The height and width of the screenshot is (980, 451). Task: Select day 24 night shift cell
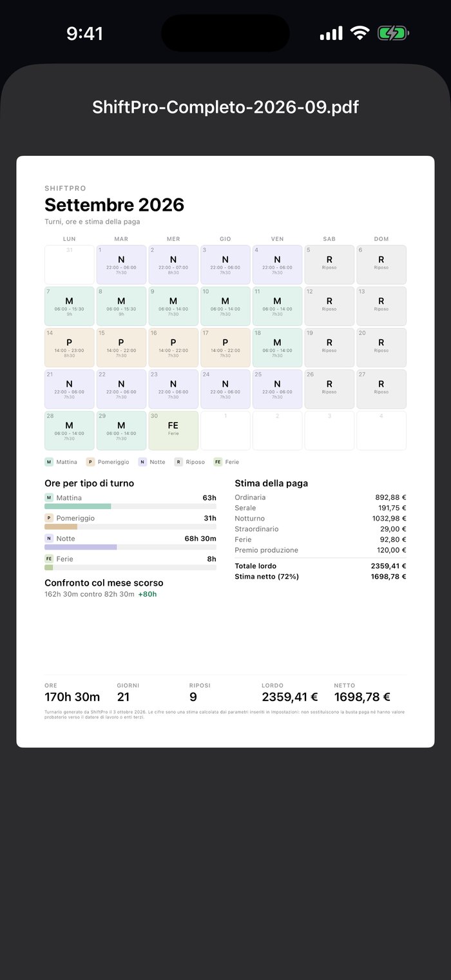(225, 389)
